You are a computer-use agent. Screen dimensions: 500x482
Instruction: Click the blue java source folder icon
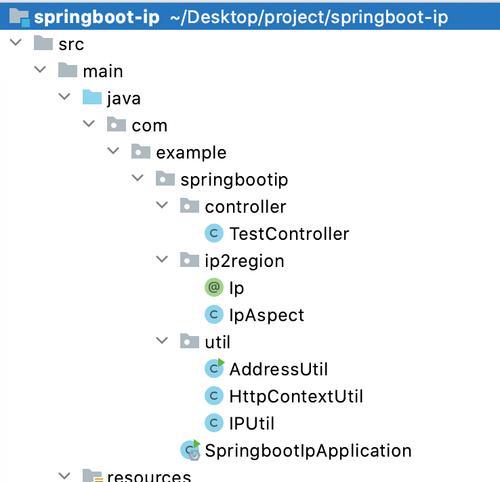[x=92, y=98]
